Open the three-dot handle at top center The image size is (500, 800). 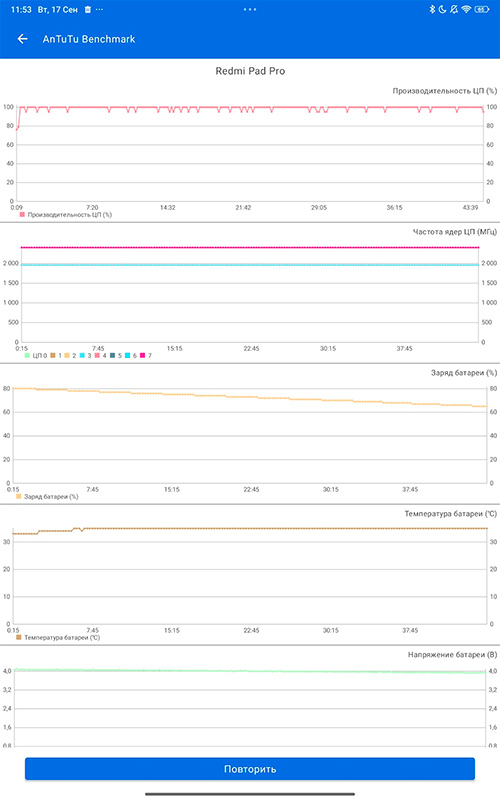pos(250,9)
